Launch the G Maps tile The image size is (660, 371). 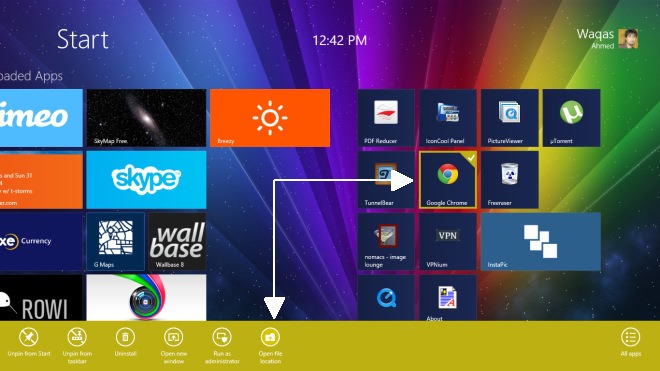(x=115, y=242)
